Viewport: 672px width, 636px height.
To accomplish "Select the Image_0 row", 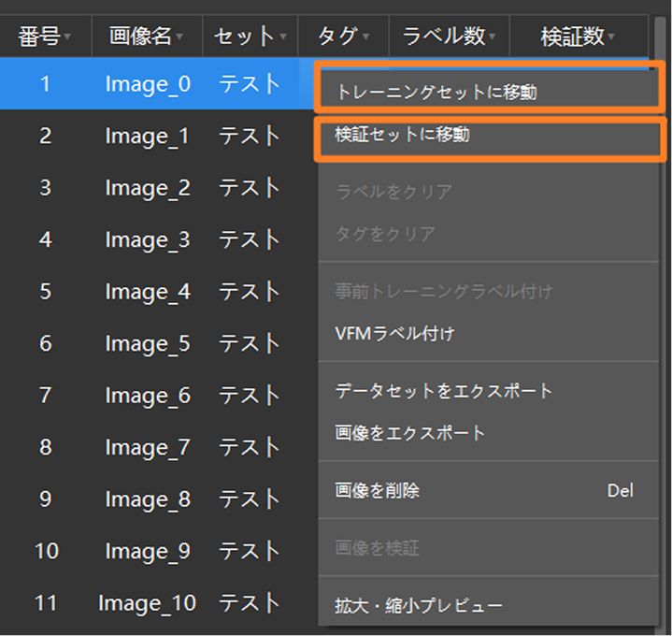I will pyautogui.click(x=158, y=83).
